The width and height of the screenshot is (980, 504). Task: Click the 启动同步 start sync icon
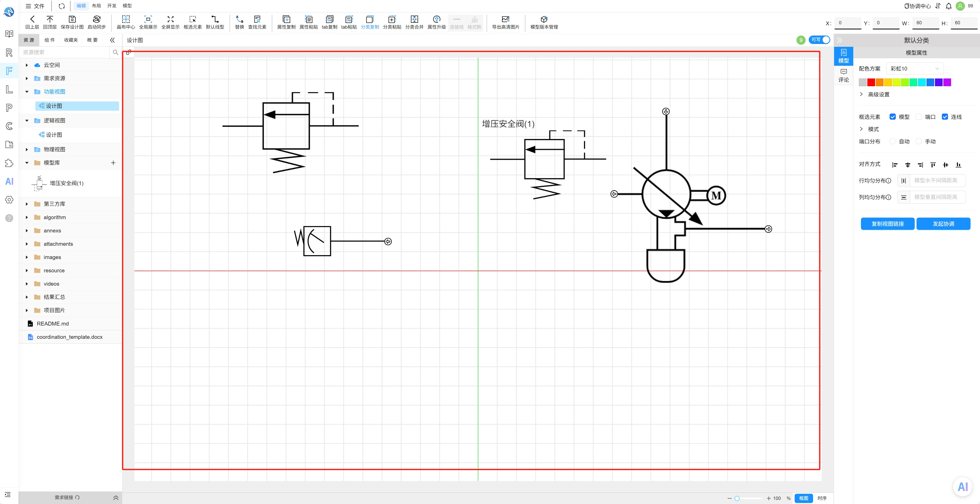coord(97,19)
